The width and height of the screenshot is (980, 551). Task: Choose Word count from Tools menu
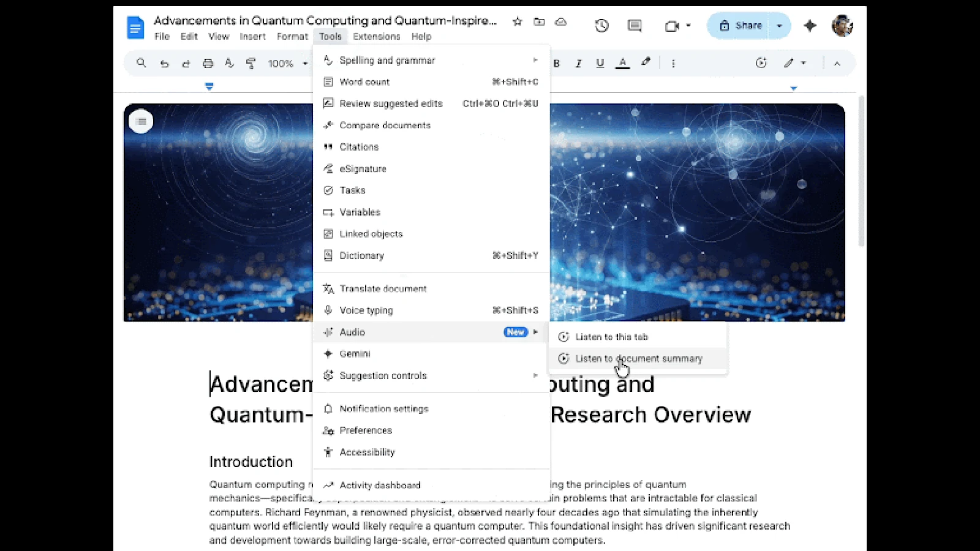[x=364, y=82]
